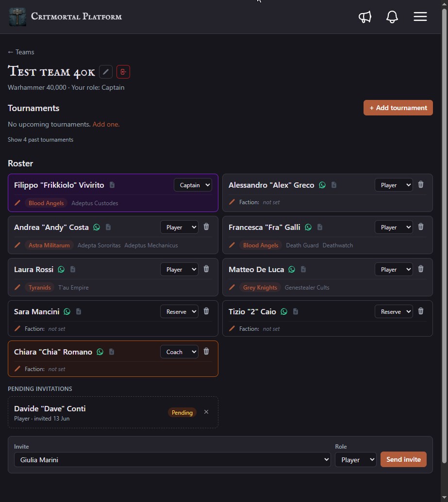
Task: Cancel Davide Conti's pending invitation
Action: click(206, 412)
